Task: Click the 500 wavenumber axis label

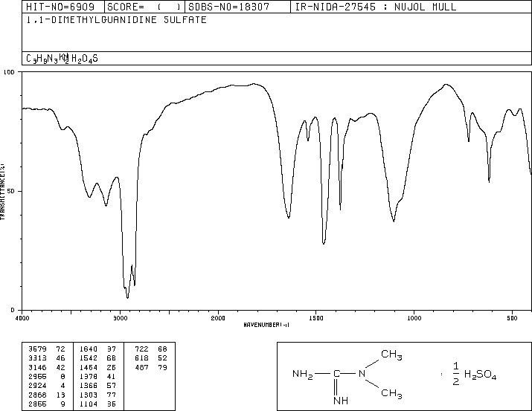Action: 512,318
